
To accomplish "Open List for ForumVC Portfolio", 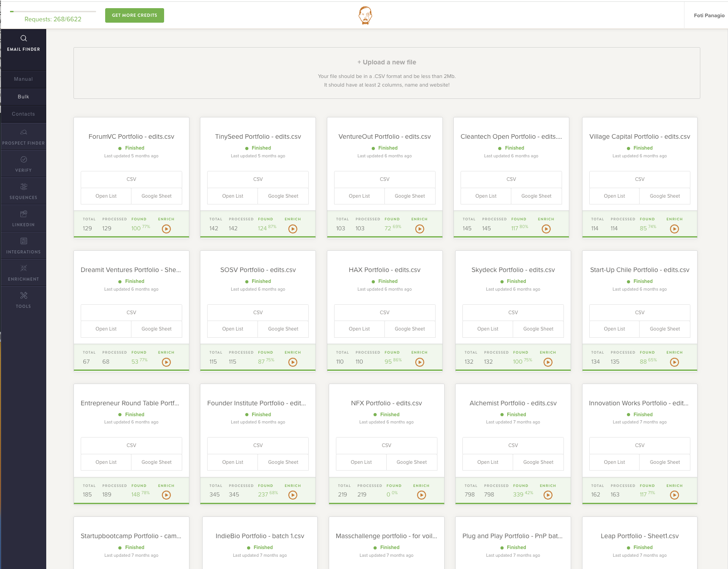I will (x=106, y=196).
